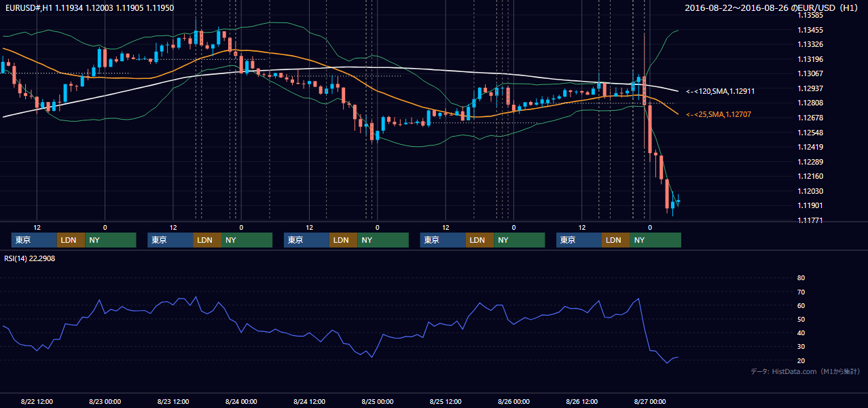Click price axis label 1.13455
Screen dimensions: 868x408
810,30
